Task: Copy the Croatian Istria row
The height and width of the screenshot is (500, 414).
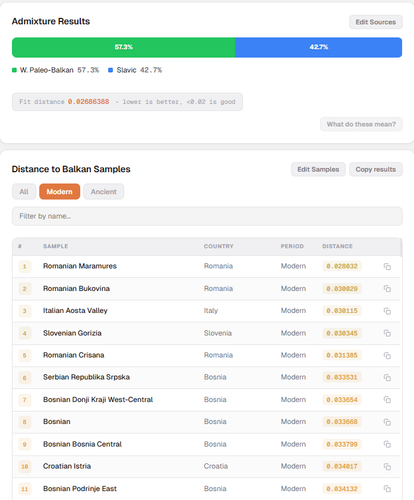Action: click(x=387, y=466)
